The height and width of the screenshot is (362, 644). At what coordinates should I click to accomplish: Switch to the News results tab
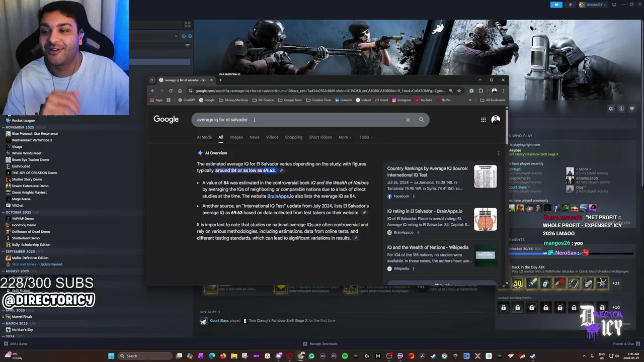click(x=255, y=137)
